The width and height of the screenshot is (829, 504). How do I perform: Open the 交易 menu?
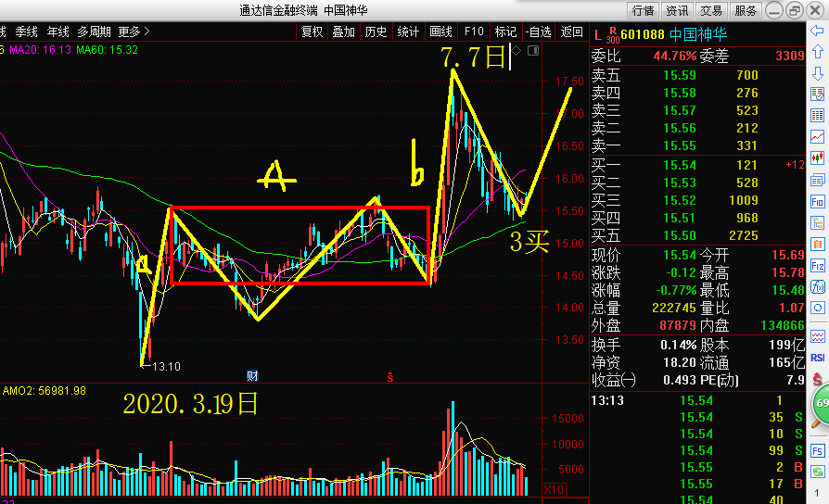point(710,10)
